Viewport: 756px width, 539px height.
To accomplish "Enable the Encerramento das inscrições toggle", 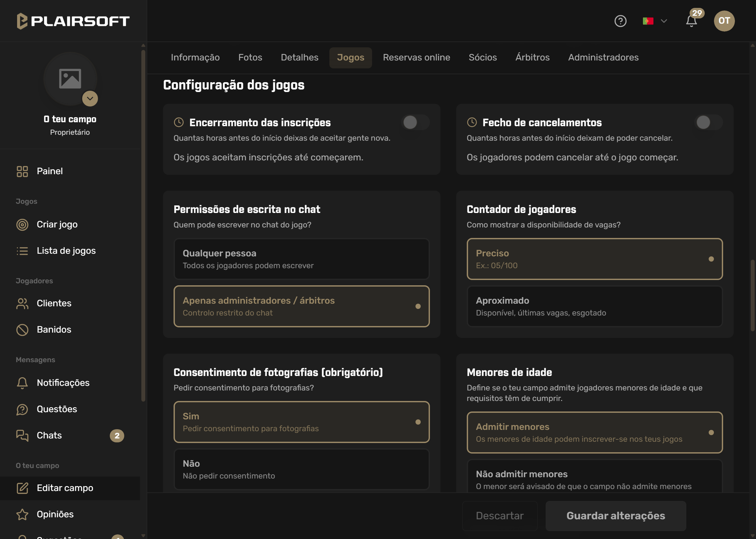I will (415, 123).
